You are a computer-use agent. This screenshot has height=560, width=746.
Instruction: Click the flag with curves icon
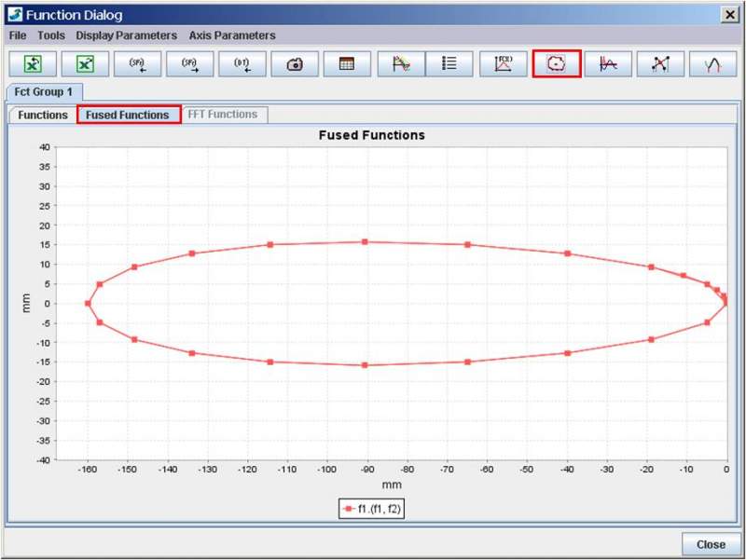401,63
